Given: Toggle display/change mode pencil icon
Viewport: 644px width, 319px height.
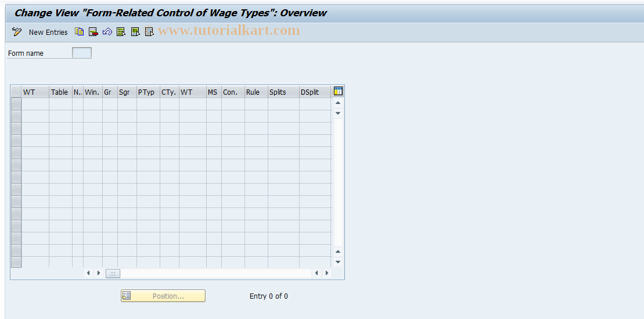Looking at the screenshot, I should (x=17, y=31).
